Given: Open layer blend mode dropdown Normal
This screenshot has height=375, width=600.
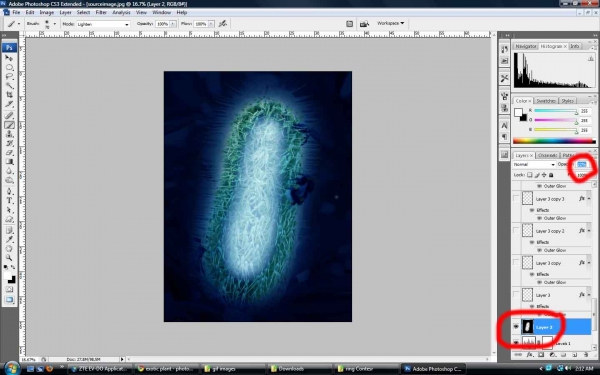Looking at the screenshot, I should (x=534, y=164).
